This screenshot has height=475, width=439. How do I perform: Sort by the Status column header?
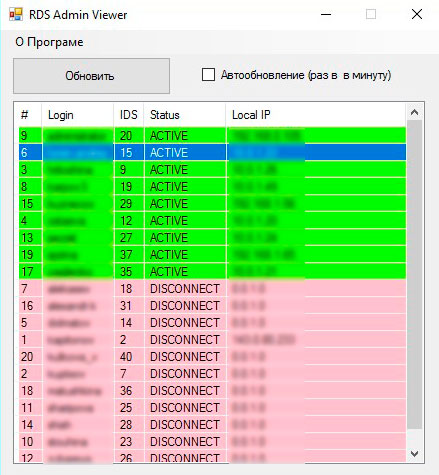click(x=185, y=115)
